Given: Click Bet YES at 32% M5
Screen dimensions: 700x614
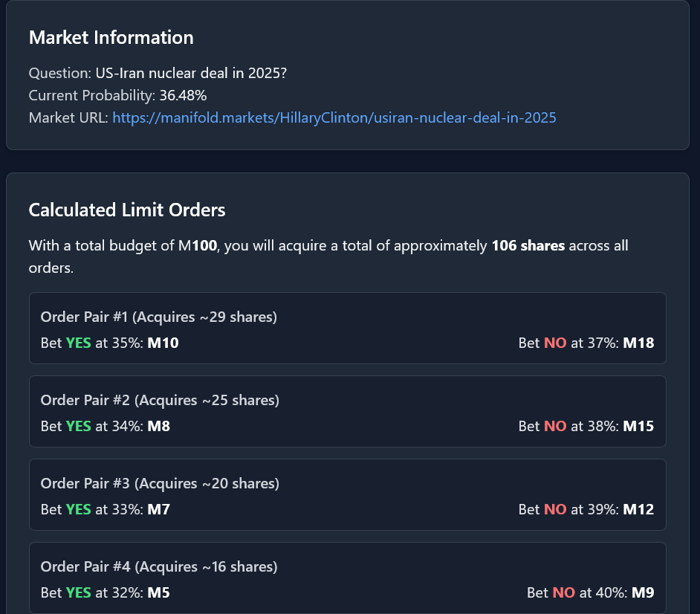Looking at the screenshot, I should click(x=106, y=592).
